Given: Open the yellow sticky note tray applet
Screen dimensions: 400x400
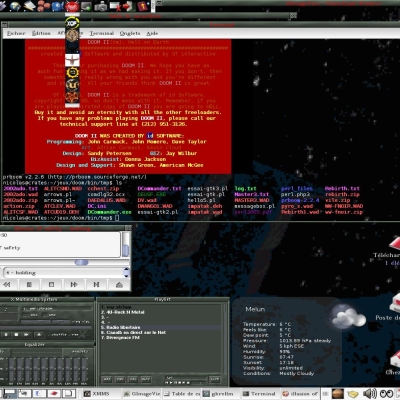Looking at the screenshot, I should coord(353,394).
